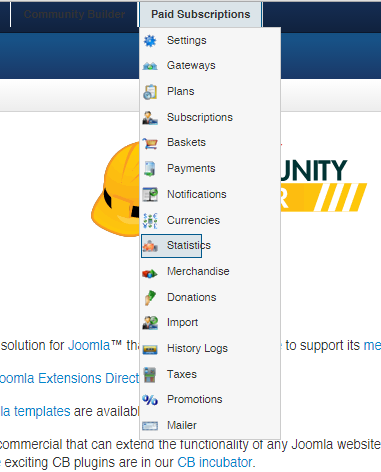The height and width of the screenshot is (472, 381).
Task: Click the Baskets shopping cart icon
Action: [150, 143]
